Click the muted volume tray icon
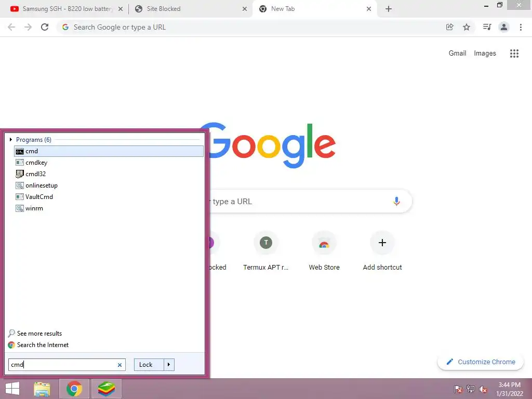The image size is (532, 399). point(483,389)
